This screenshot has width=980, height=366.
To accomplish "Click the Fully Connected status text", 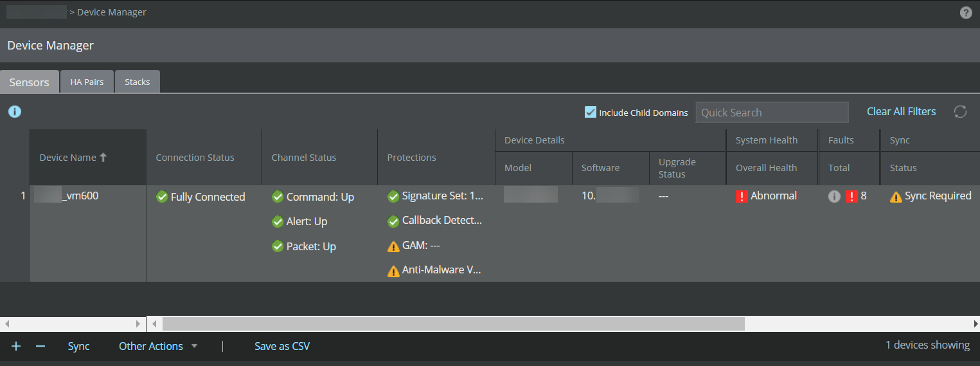I will pyautogui.click(x=208, y=197).
